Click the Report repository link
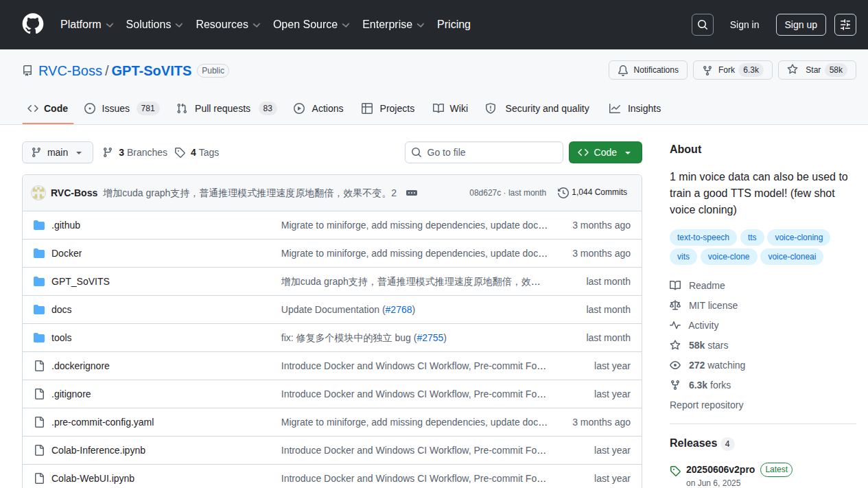 point(706,405)
